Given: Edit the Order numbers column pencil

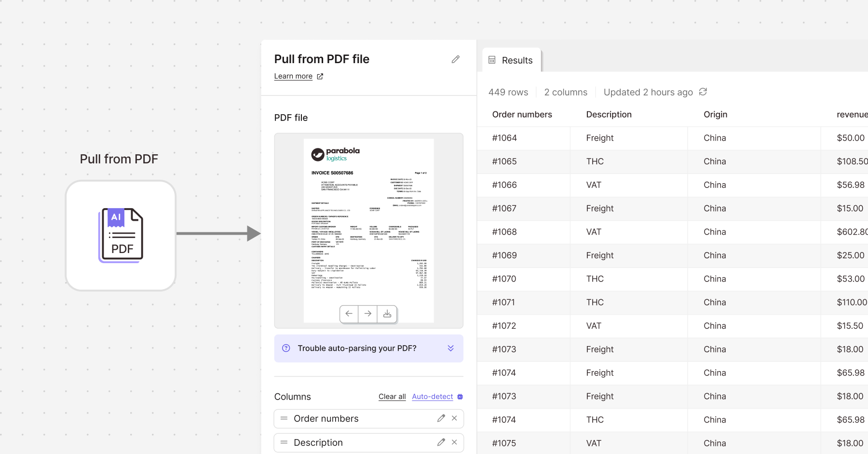Looking at the screenshot, I should (441, 418).
